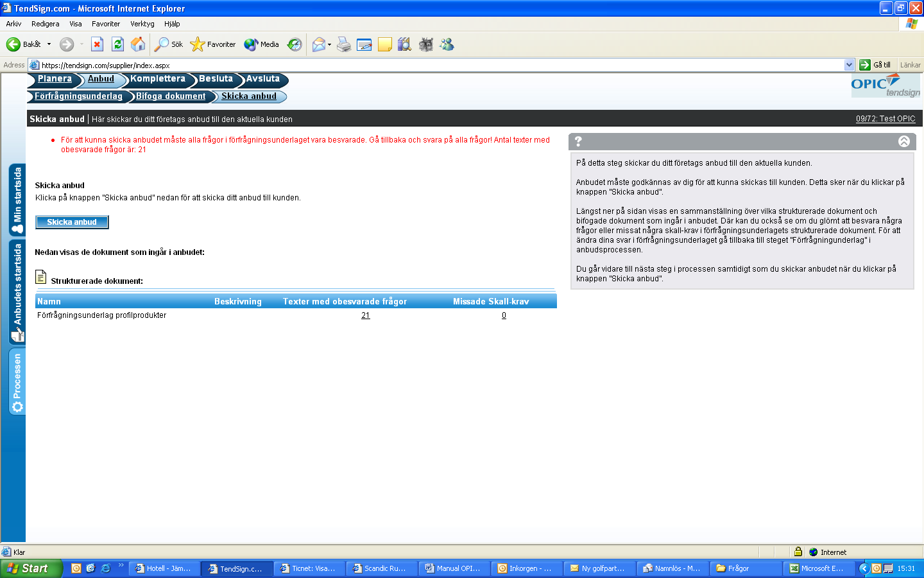Open the Messenger people icon
924x578 pixels.
pyautogui.click(x=447, y=44)
